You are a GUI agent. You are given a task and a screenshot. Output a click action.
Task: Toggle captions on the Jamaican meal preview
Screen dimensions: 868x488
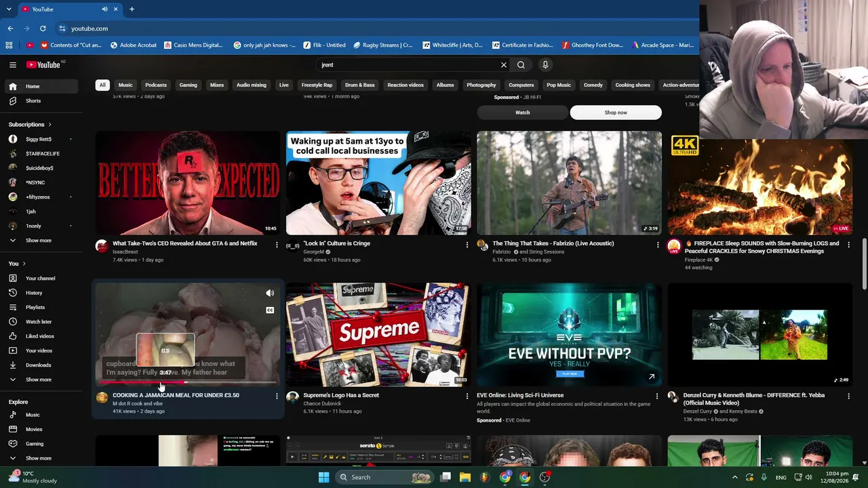pos(270,310)
